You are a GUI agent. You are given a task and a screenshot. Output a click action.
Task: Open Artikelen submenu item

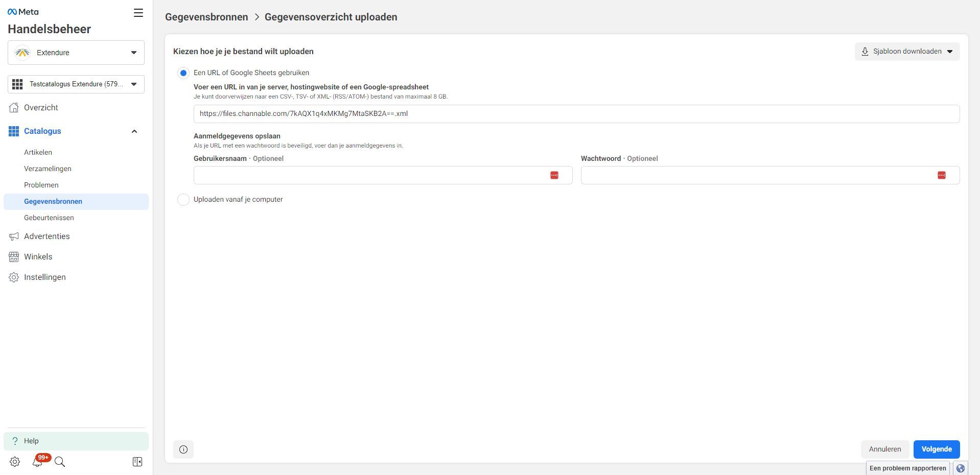coord(38,152)
